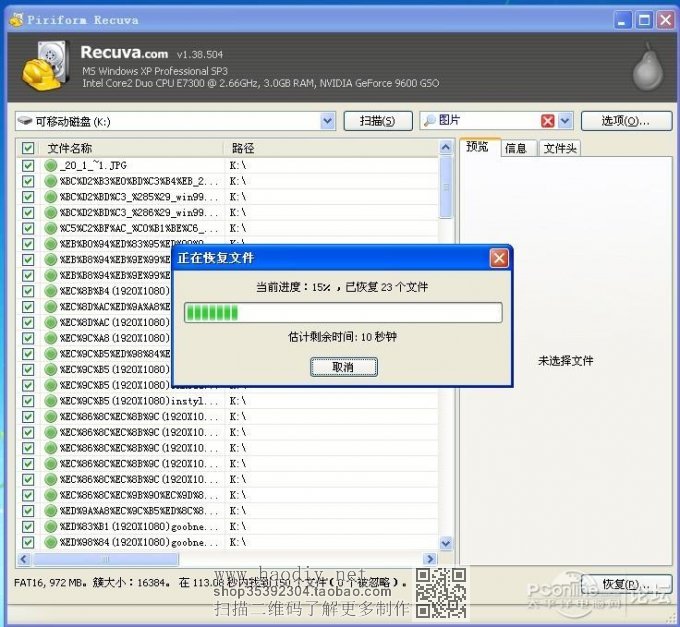Uncheck the _20_1_~1.JPG file checkbox
This screenshot has height=627, width=680.
[x=28, y=165]
